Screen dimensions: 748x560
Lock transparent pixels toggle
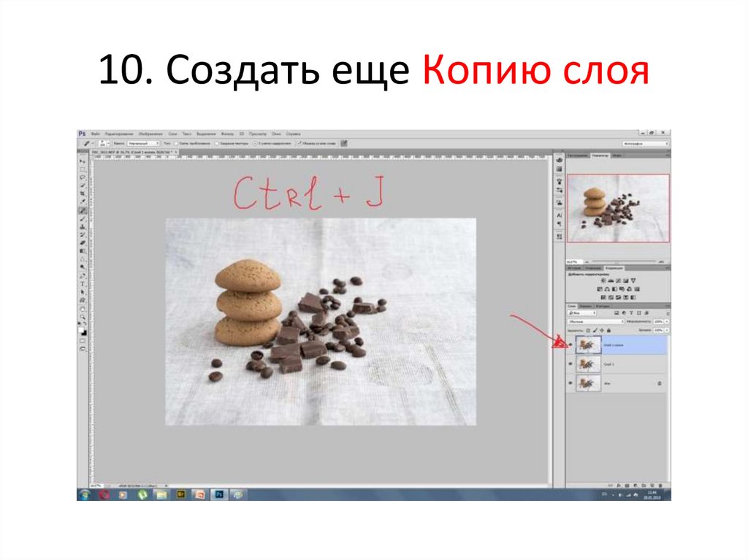pos(588,331)
